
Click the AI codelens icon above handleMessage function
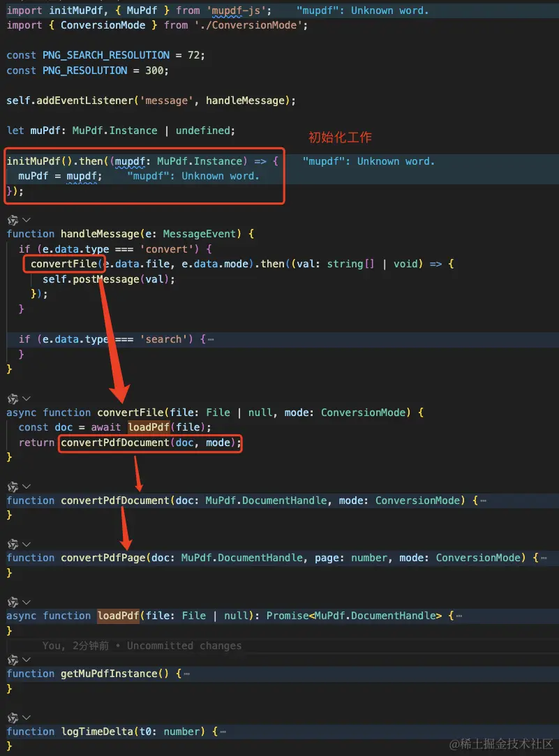[13, 219]
